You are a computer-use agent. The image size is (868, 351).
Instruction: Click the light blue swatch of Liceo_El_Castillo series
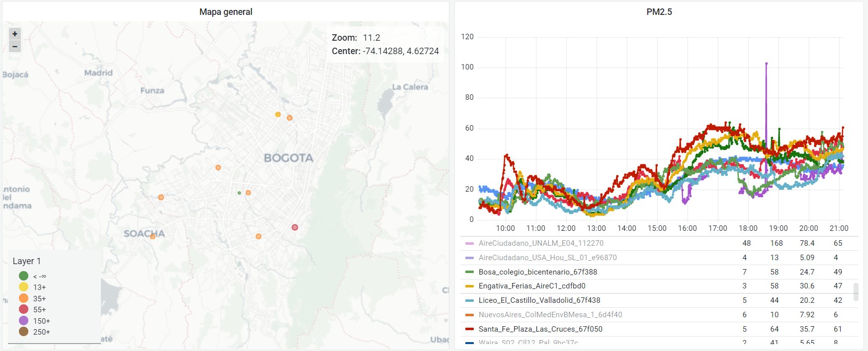tap(469, 301)
